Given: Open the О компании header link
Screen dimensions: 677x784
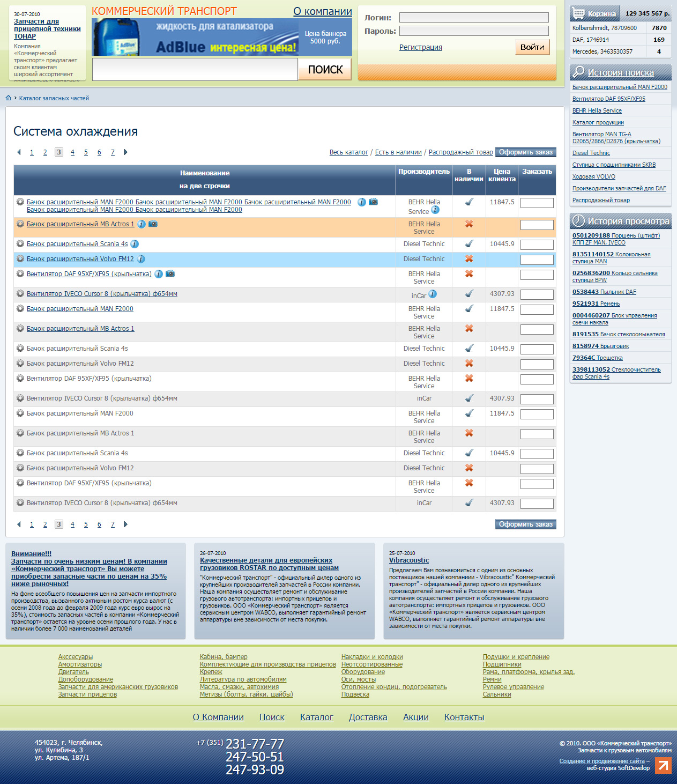Looking at the screenshot, I should pos(323,11).
